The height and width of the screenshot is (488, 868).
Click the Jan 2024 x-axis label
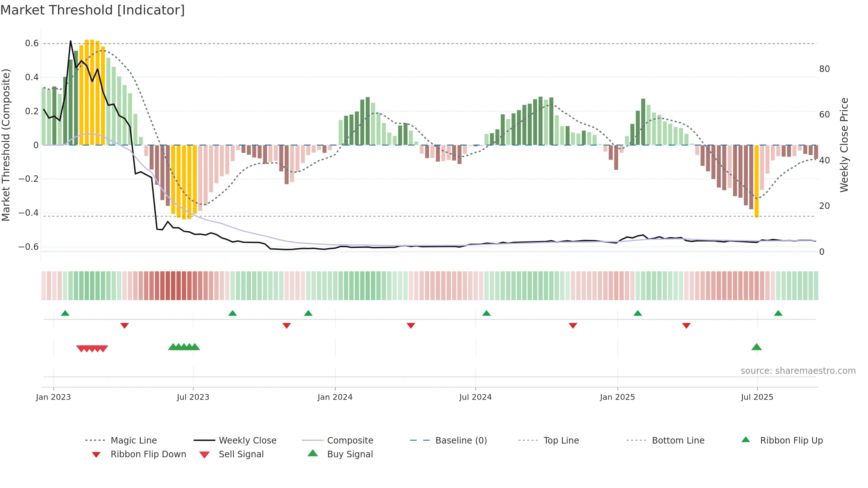(x=335, y=397)
